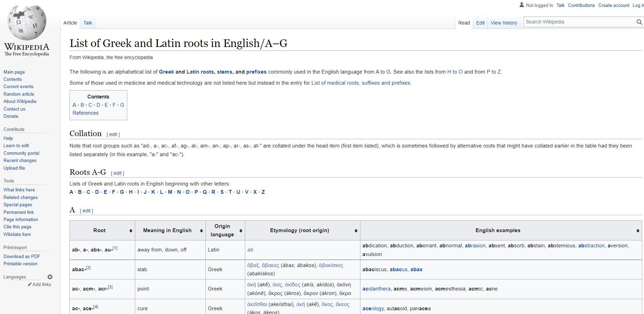Switch to the Talk tab
Screen dimensions: 644x314
click(87, 22)
